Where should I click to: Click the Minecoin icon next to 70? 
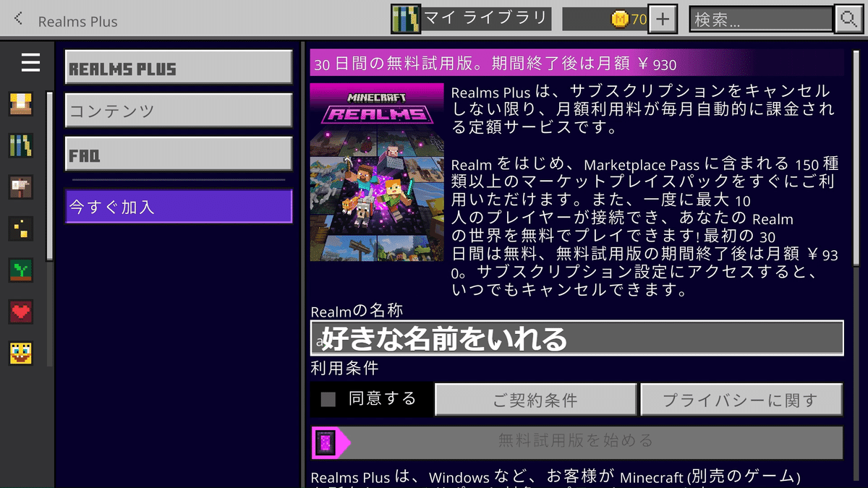click(620, 20)
